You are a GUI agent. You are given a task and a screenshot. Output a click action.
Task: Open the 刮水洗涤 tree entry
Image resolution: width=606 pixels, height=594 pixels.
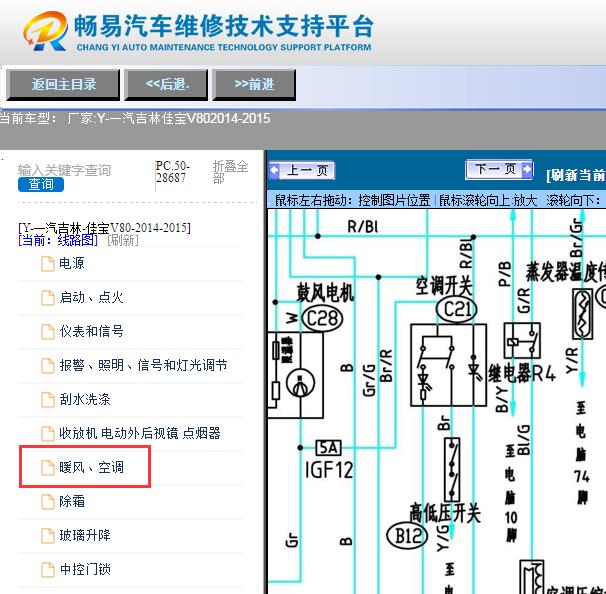pyautogui.click(x=85, y=400)
